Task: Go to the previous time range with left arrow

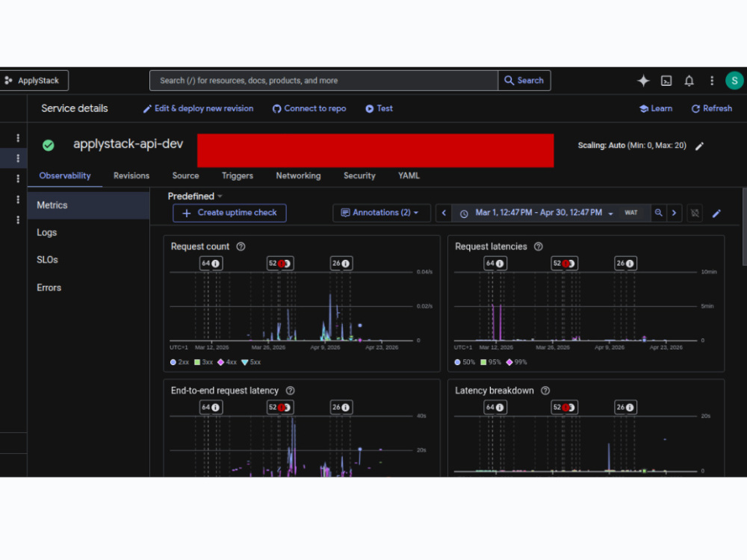Action: coord(444,213)
